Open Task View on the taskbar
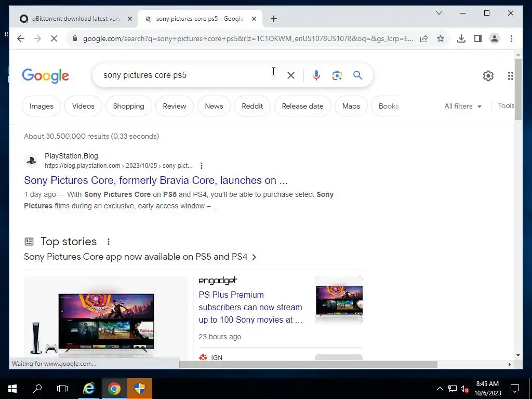Viewport: 532px width, 399px height. click(62, 389)
